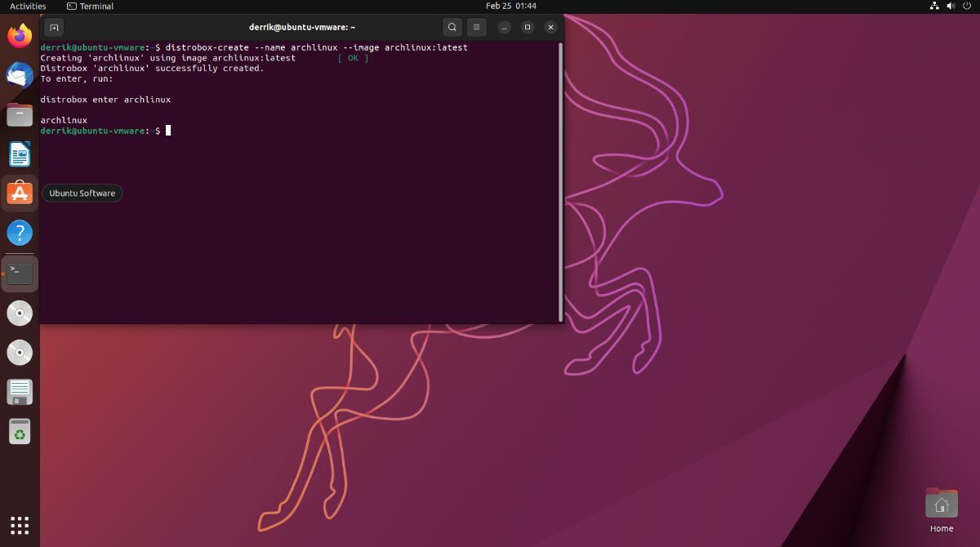The height and width of the screenshot is (547, 980).
Task: Open the Terminal app menu in top bar
Action: 90,6
